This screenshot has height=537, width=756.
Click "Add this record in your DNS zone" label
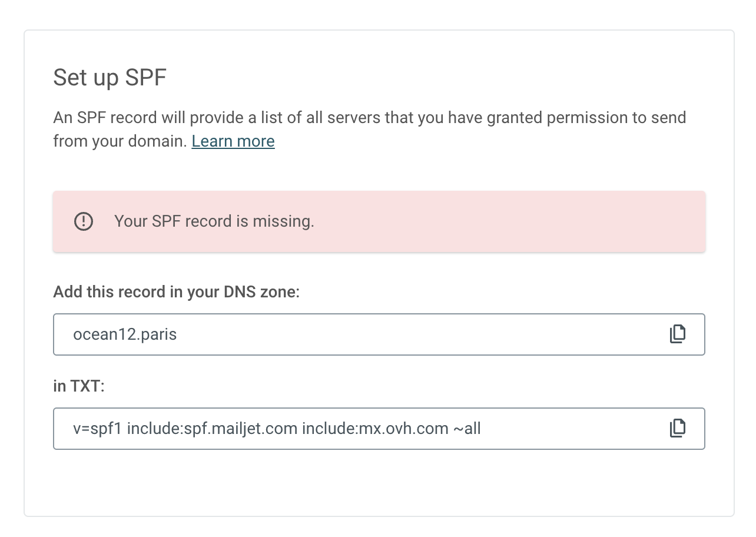177,292
